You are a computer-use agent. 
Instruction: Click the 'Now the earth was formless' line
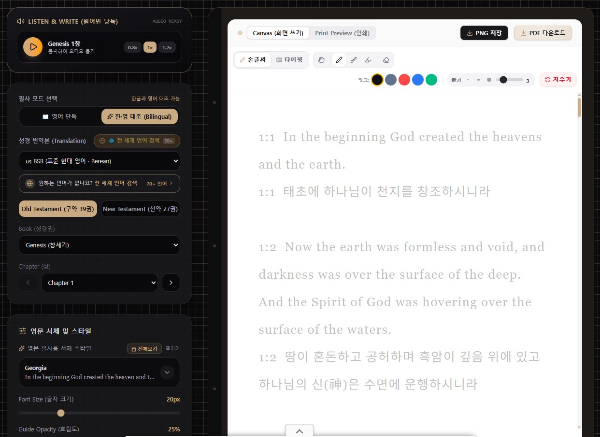point(401,247)
